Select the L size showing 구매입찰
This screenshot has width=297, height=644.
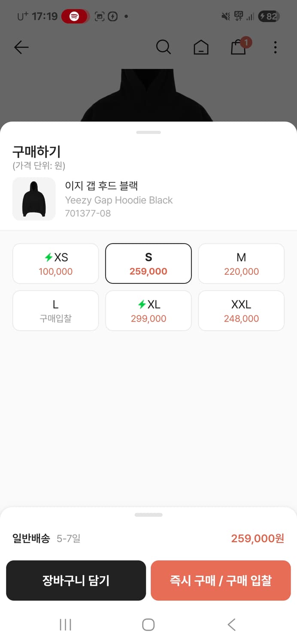(55, 310)
